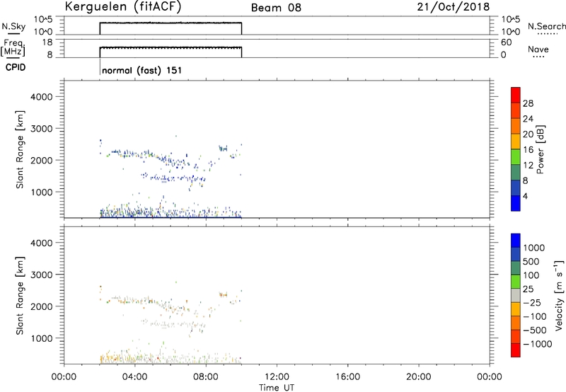Click the 18 tick on frequency axis
This screenshot has height=392, width=566.
[x=47, y=42]
